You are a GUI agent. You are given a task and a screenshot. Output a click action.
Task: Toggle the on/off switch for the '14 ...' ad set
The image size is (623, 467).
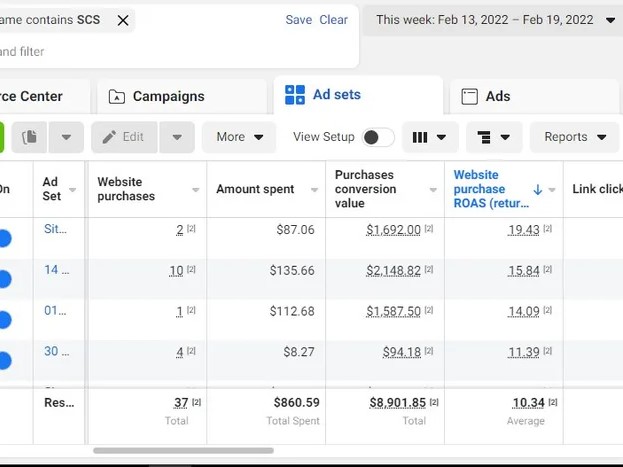5,279
